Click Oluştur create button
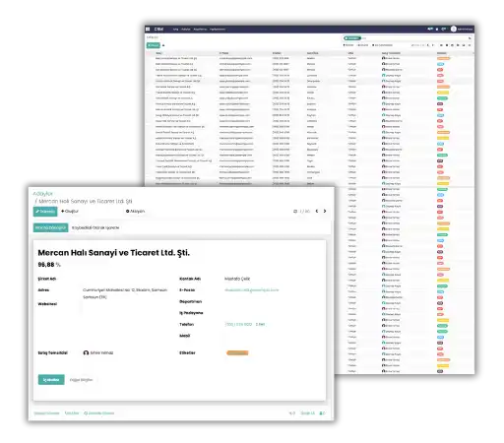504x443 pixels. click(70, 211)
